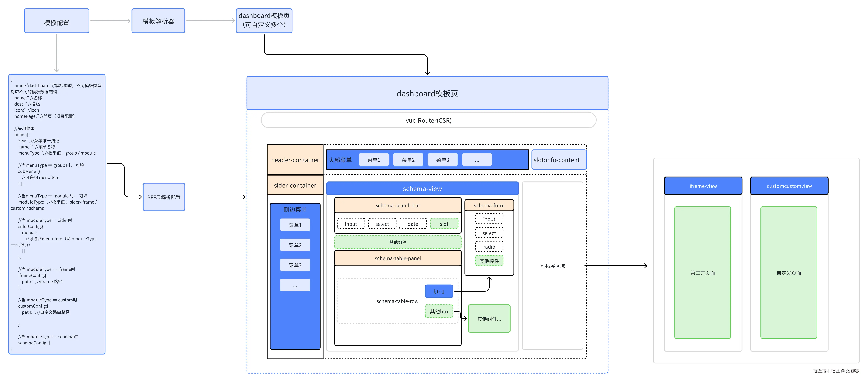
Task: Open the select box in schema-search-bar
Action: (x=382, y=224)
